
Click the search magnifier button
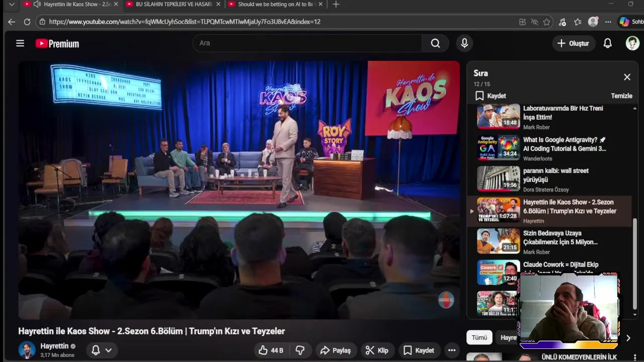coord(435,43)
